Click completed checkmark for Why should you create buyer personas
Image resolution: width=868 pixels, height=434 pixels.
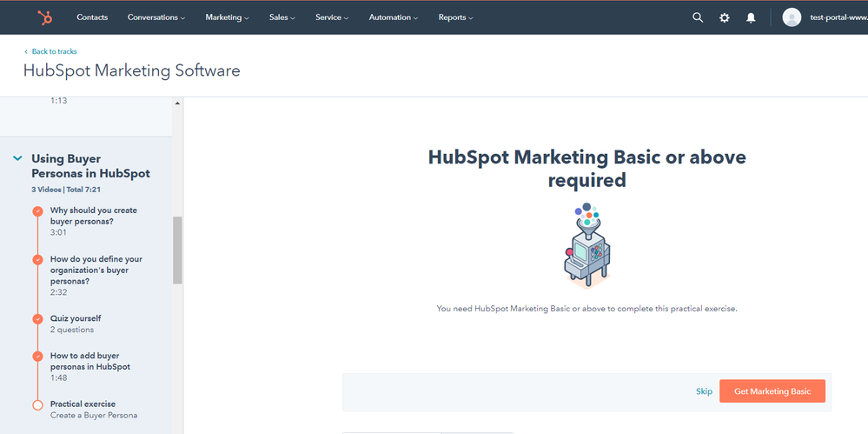coord(37,211)
